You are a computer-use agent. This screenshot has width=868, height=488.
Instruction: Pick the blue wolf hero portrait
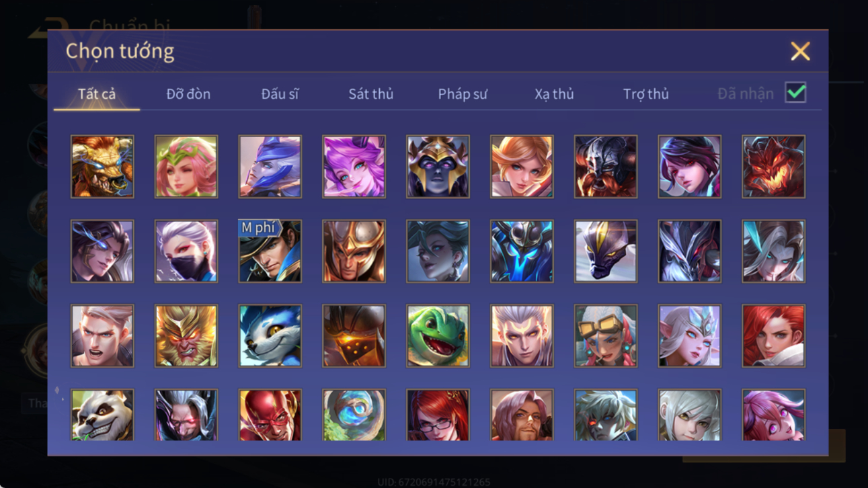(270, 335)
